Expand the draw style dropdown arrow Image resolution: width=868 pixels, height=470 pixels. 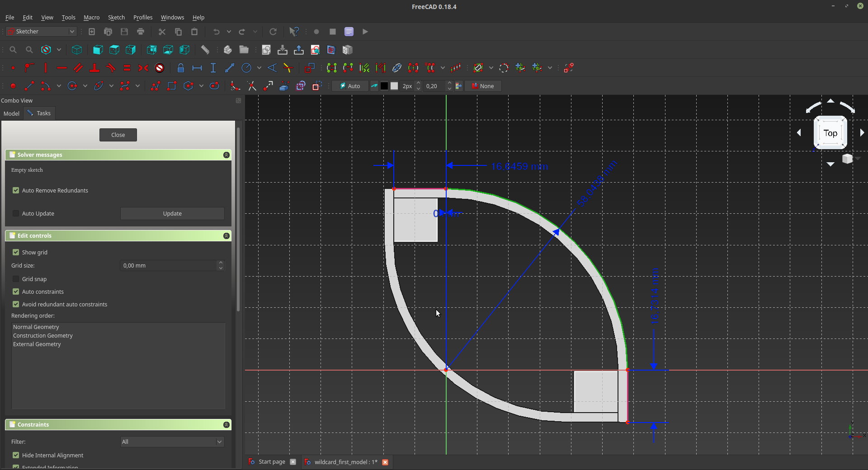pos(59,50)
